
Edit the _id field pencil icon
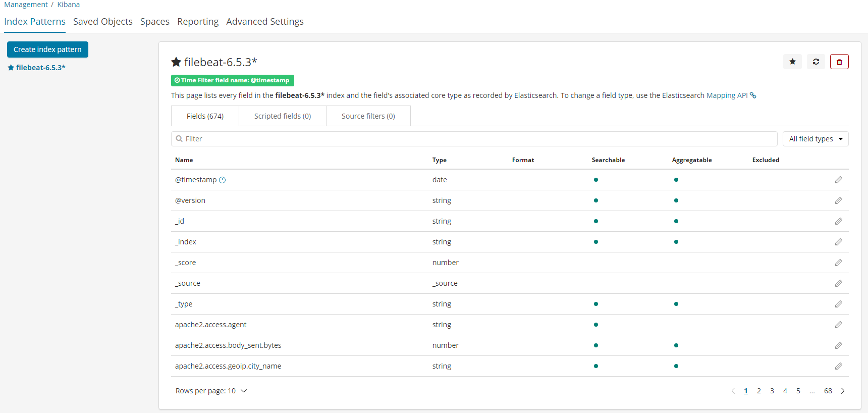click(838, 221)
